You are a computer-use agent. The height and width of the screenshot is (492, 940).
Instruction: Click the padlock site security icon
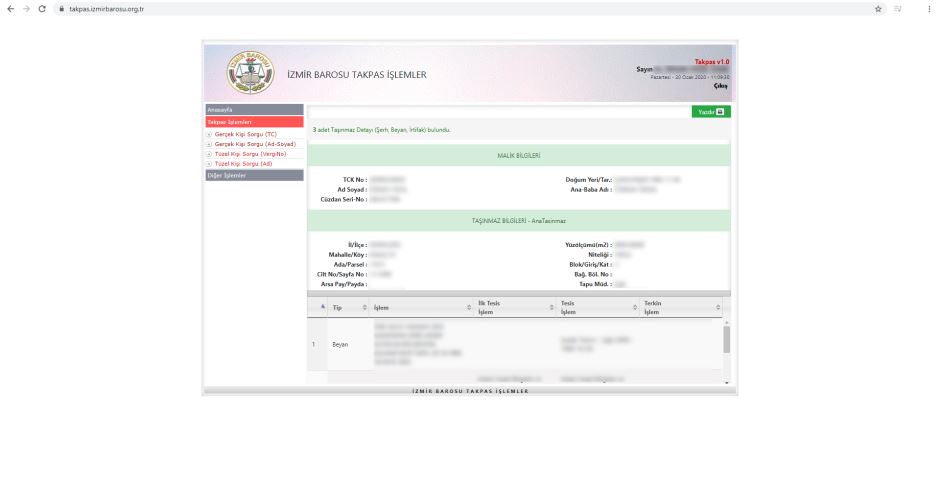(61, 9)
